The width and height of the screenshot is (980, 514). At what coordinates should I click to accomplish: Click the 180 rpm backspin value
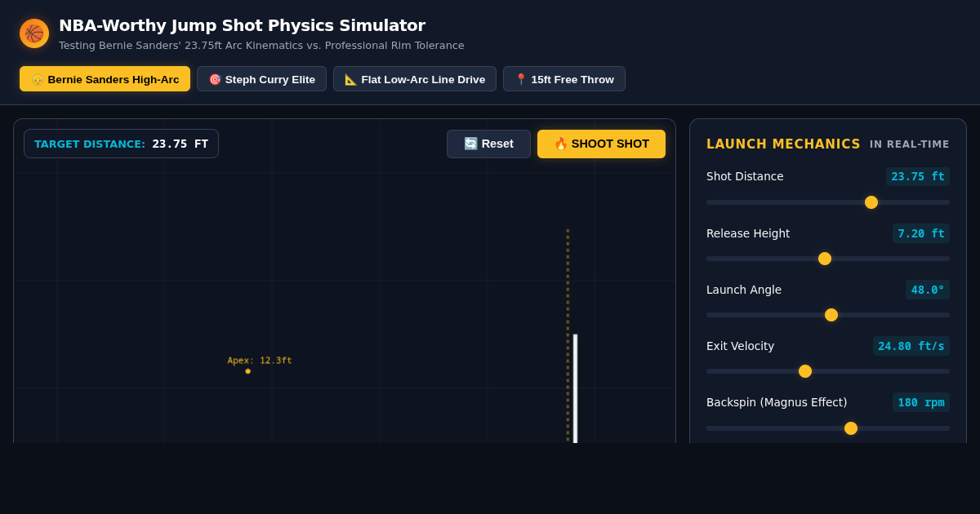pyautogui.click(x=921, y=402)
